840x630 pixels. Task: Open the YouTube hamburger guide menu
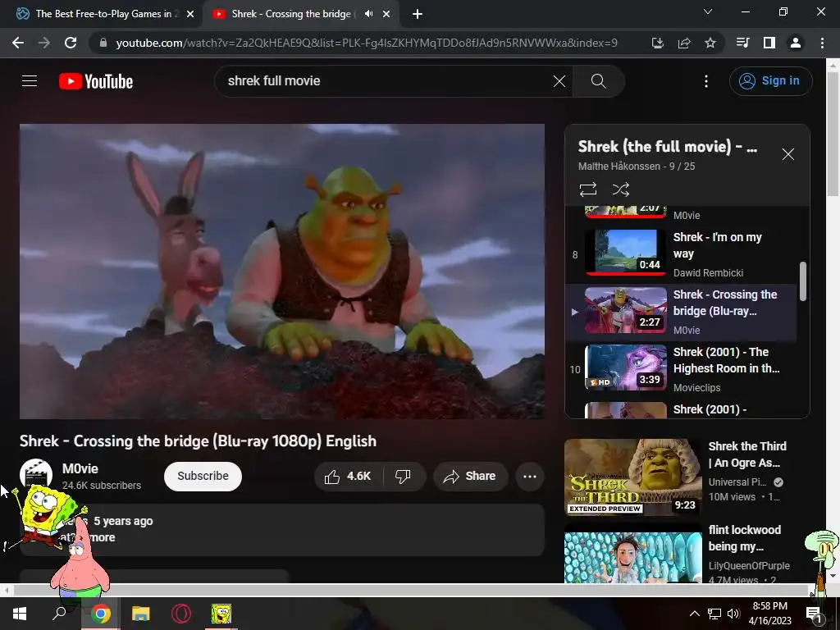[x=30, y=81]
